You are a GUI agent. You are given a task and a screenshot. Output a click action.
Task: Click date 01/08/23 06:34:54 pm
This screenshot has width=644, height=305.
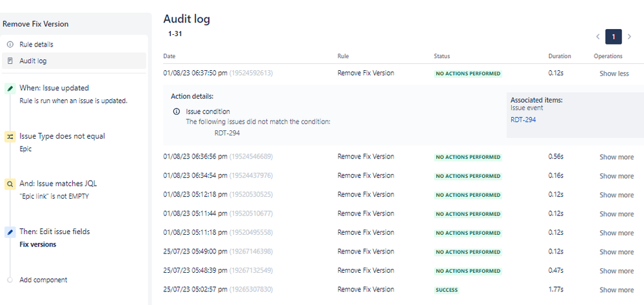coord(195,175)
